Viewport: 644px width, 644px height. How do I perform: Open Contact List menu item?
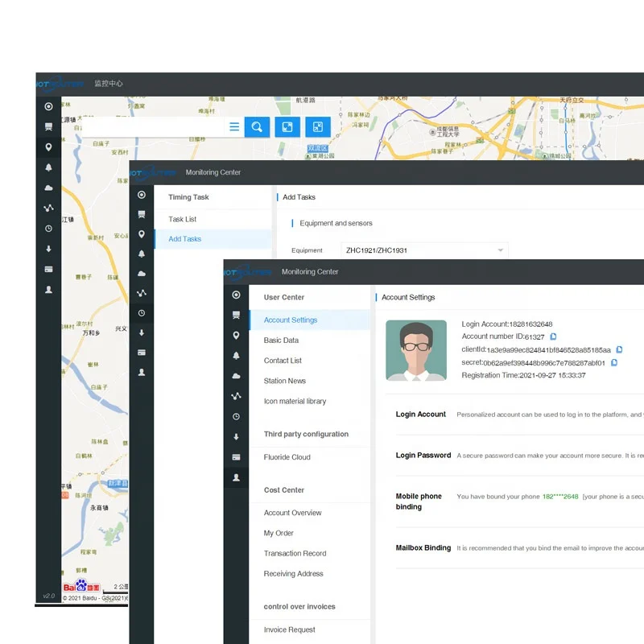283,361
